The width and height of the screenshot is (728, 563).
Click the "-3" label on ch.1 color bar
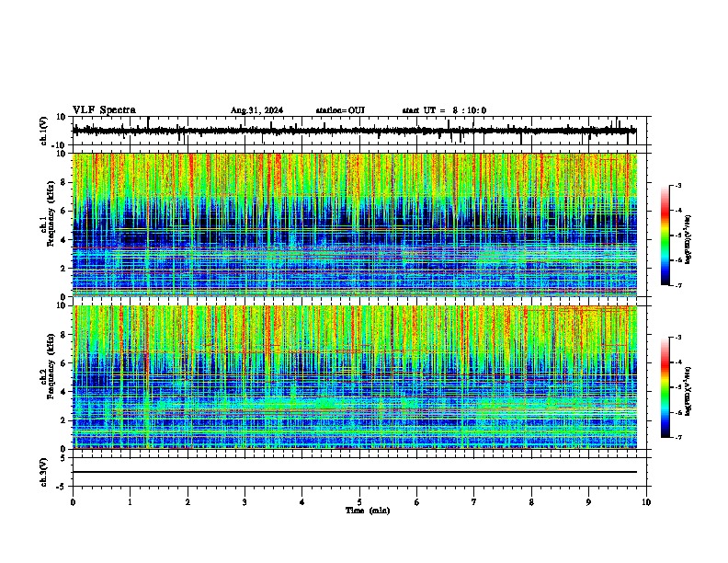point(678,185)
